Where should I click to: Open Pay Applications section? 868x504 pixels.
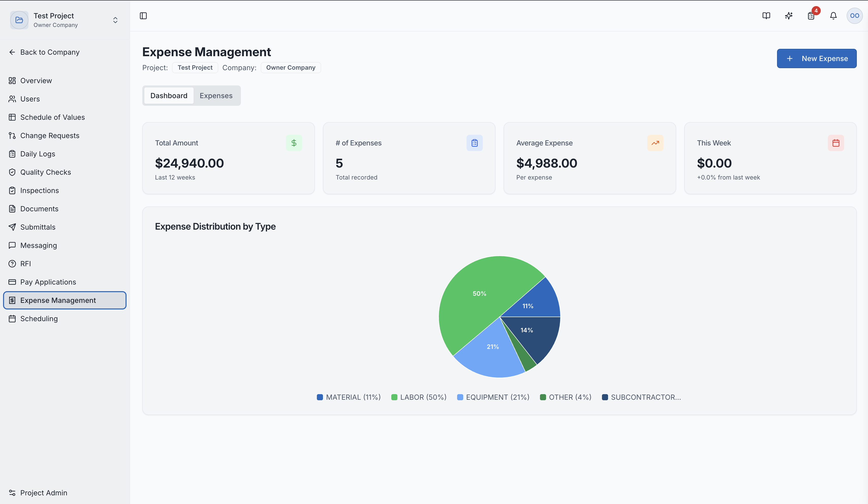(x=65, y=282)
